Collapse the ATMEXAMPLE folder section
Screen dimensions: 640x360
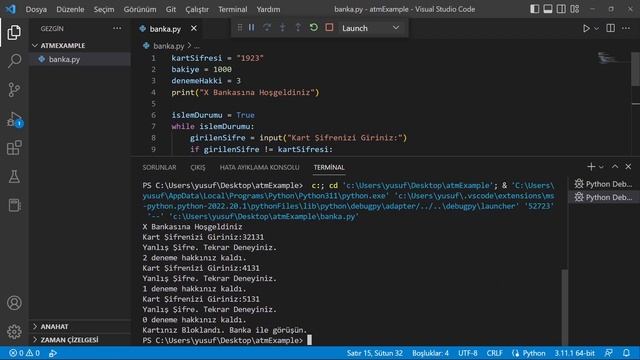pyautogui.click(x=80, y=45)
